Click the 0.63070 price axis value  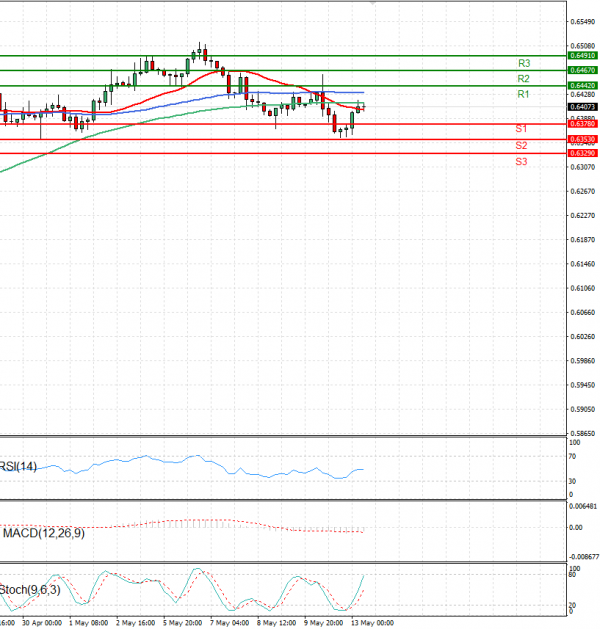583,167
